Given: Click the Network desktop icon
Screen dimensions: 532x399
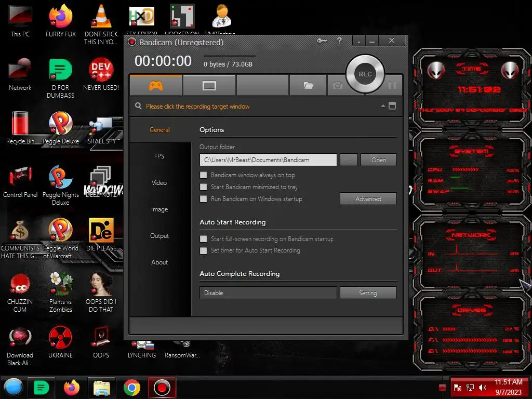Looking at the screenshot, I should [20, 75].
